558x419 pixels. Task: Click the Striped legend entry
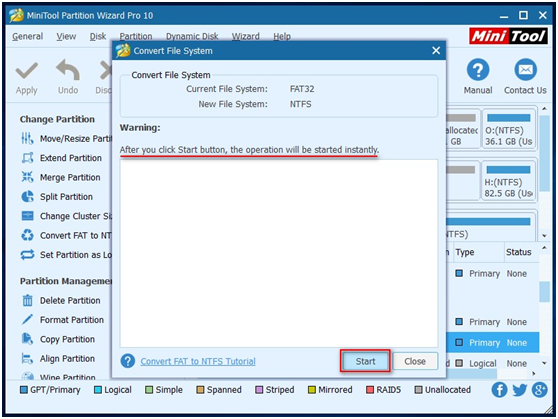[275, 390]
